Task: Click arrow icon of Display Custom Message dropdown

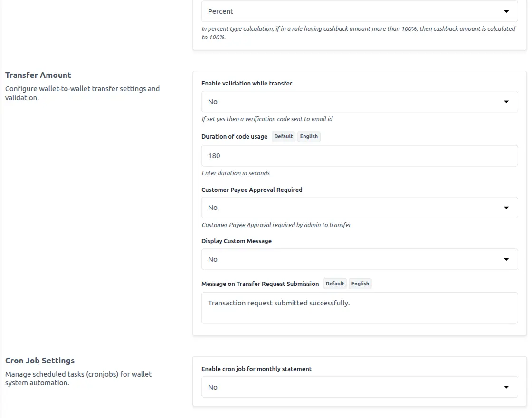Action: (x=506, y=259)
